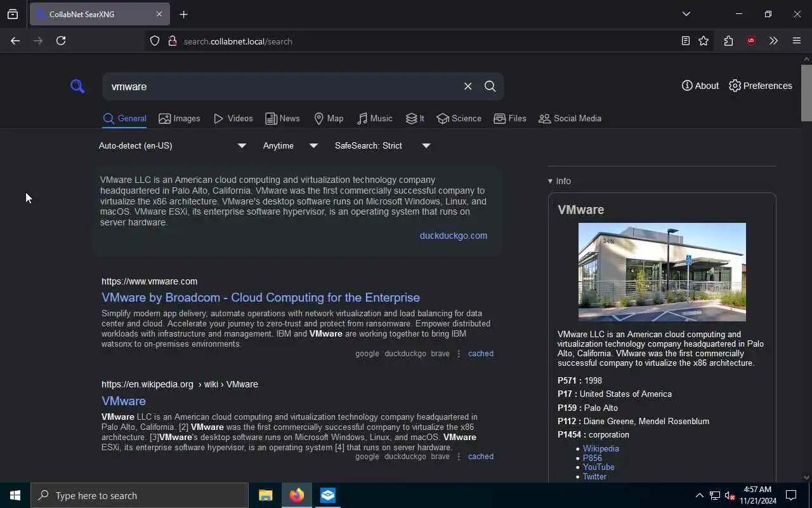Bookmark this page with star
The image size is (812, 508).
(x=704, y=41)
